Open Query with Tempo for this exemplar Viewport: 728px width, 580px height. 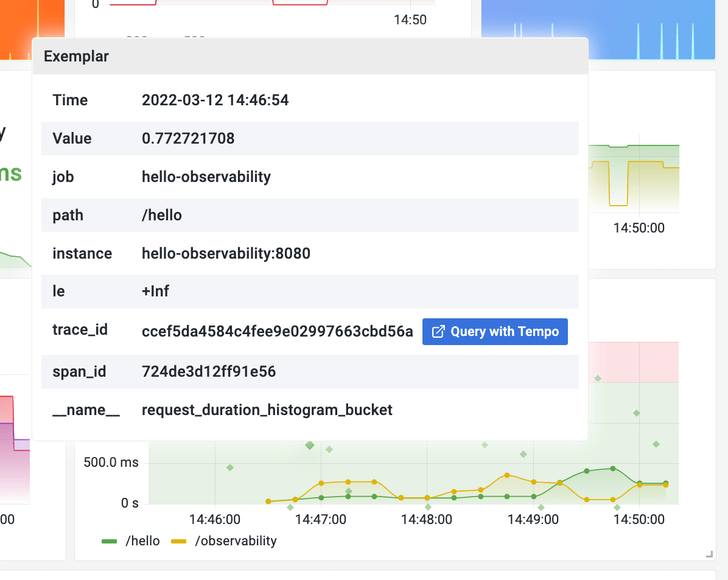[495, 332]
